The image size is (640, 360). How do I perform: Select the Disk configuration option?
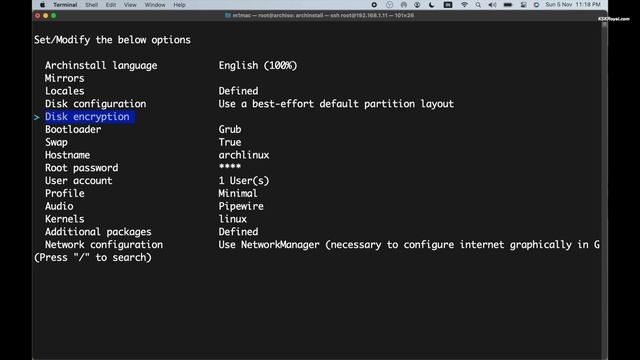[96, 104]
